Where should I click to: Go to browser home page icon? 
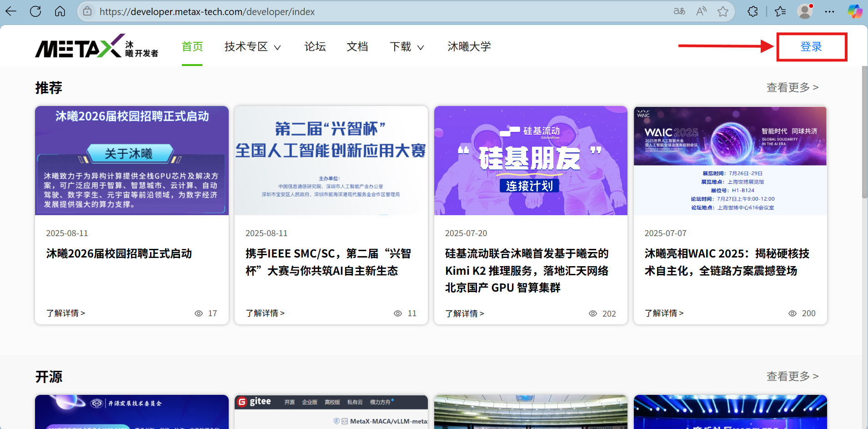coord(60,11)
